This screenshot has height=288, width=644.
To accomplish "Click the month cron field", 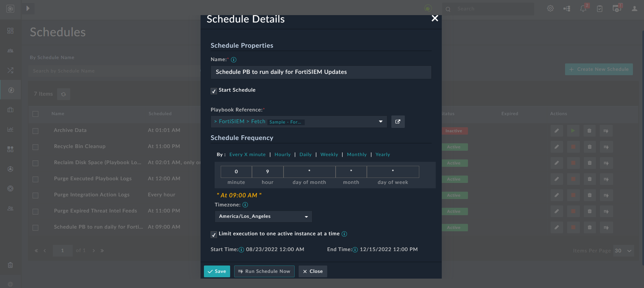I will coord(351,172).
